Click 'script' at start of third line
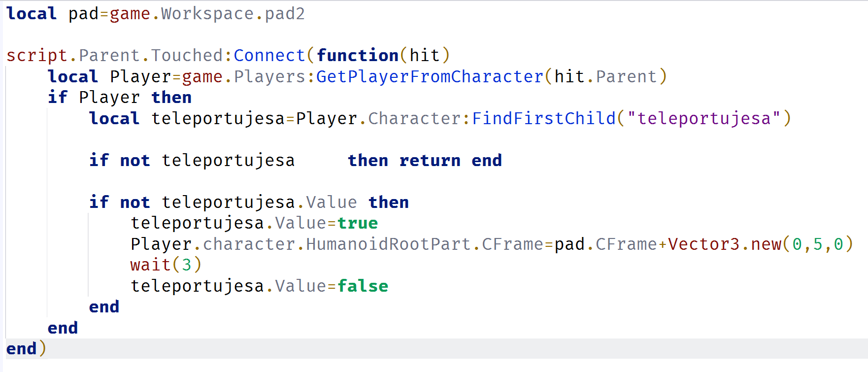 point(36,55)
